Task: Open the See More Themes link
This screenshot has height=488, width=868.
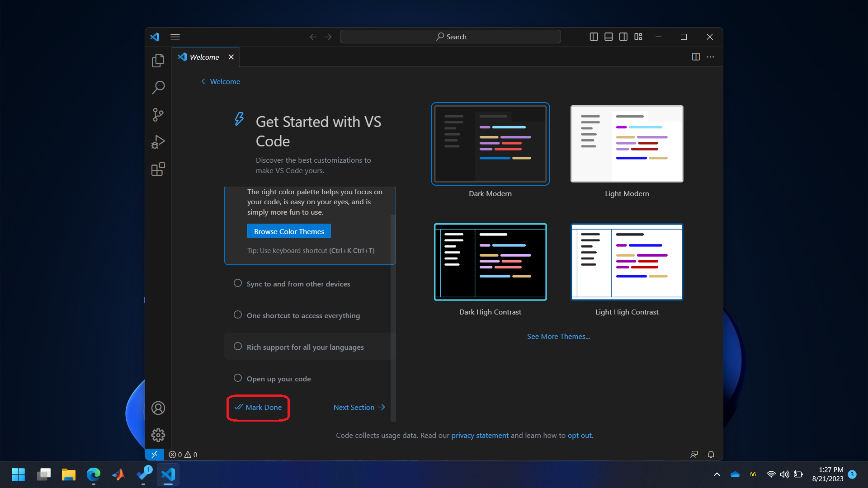Action: tap(558, 336)
